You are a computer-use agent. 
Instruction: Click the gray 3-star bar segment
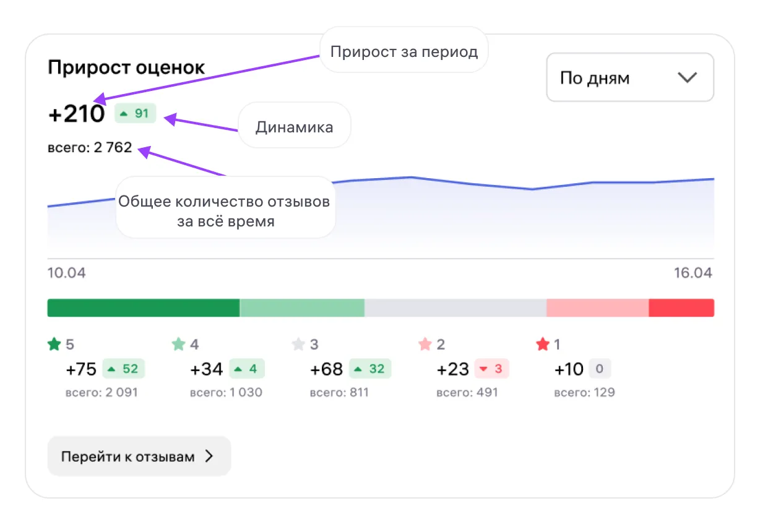(x=455, y=308)
